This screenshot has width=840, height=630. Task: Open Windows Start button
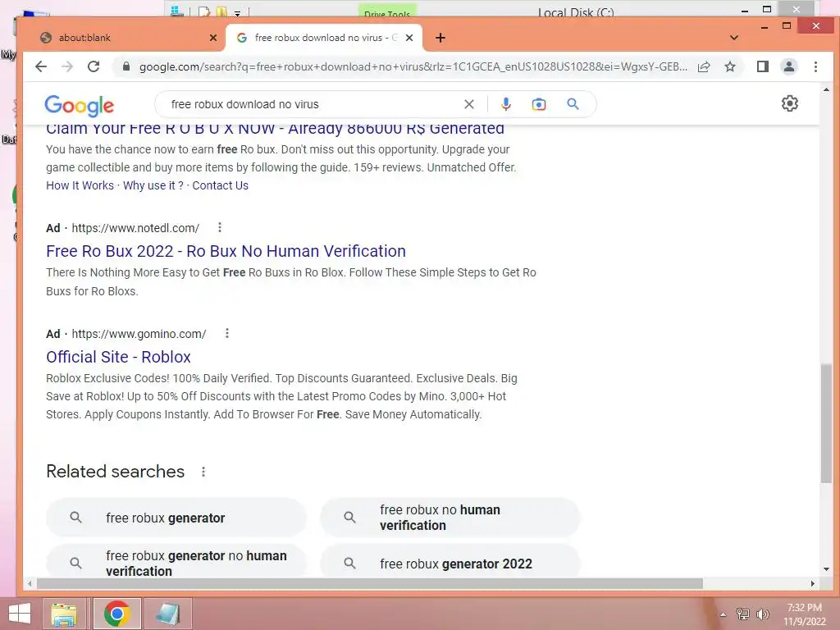point(20,614)
